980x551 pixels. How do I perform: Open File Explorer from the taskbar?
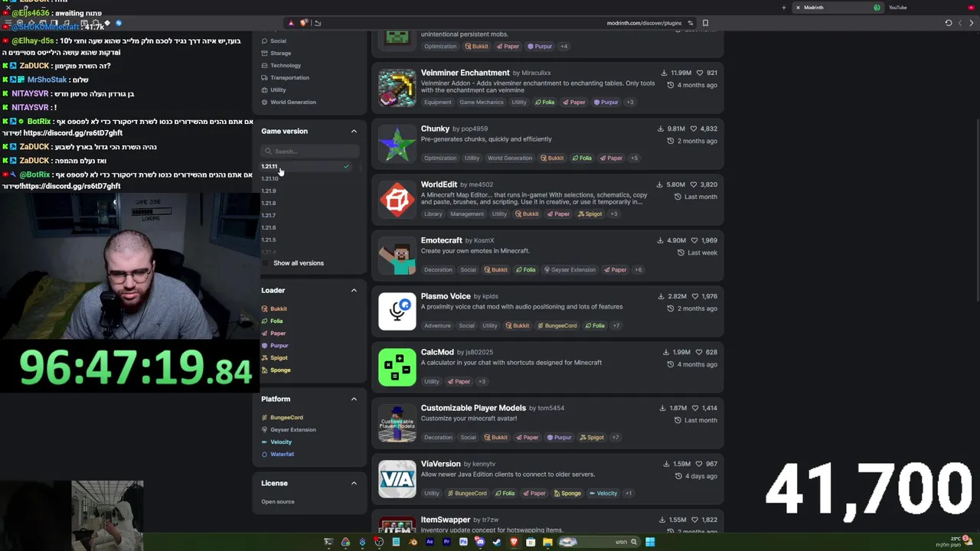tap(547, 542)
